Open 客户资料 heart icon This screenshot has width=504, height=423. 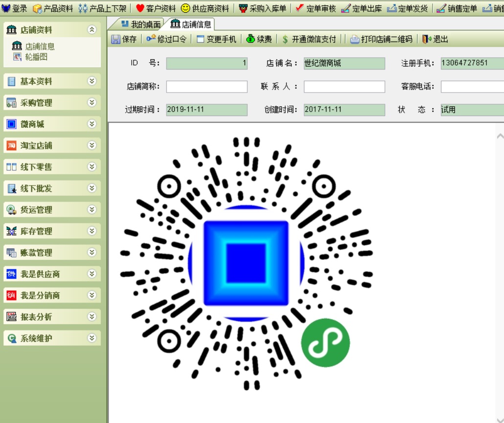tap(140, 8)
